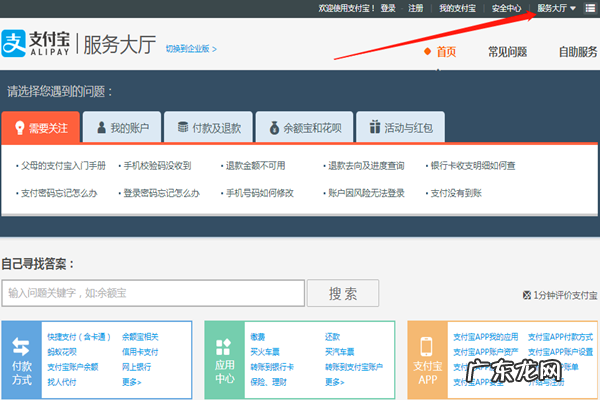600x400 pixels.
Task: Click the swap arrows icon for 付款方式
Action: pyautogui.click(x=21, y=347)
